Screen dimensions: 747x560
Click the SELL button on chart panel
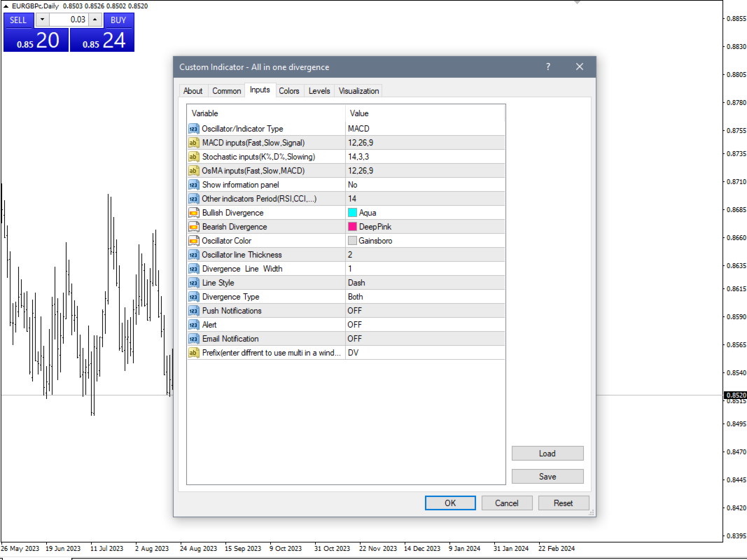click(19, 20)
